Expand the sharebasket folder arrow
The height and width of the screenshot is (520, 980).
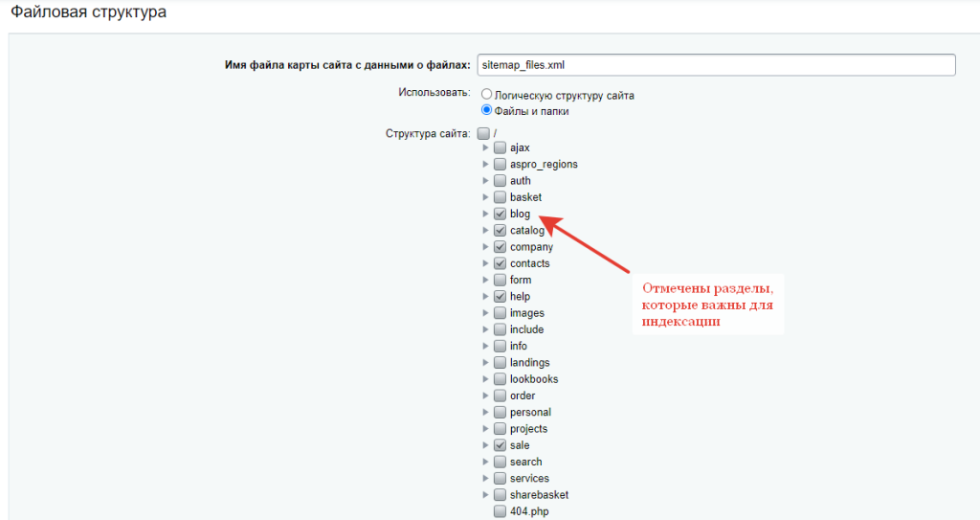(486, 495)
